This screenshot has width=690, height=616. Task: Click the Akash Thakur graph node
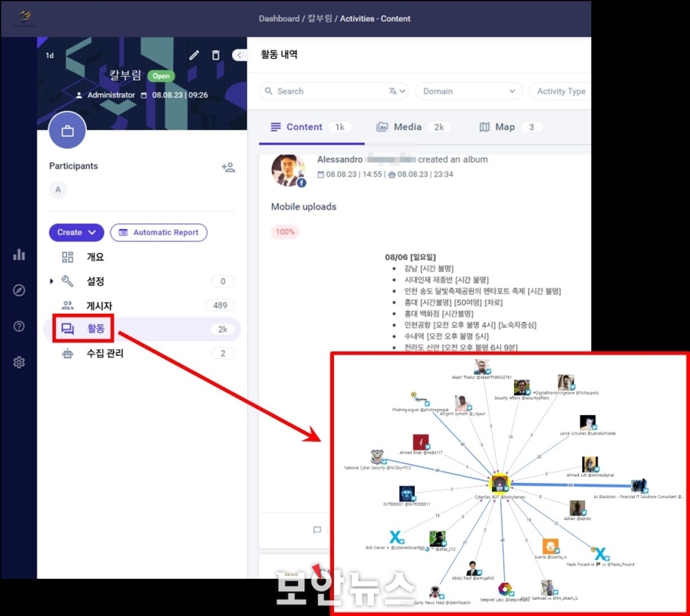(482, 366)
